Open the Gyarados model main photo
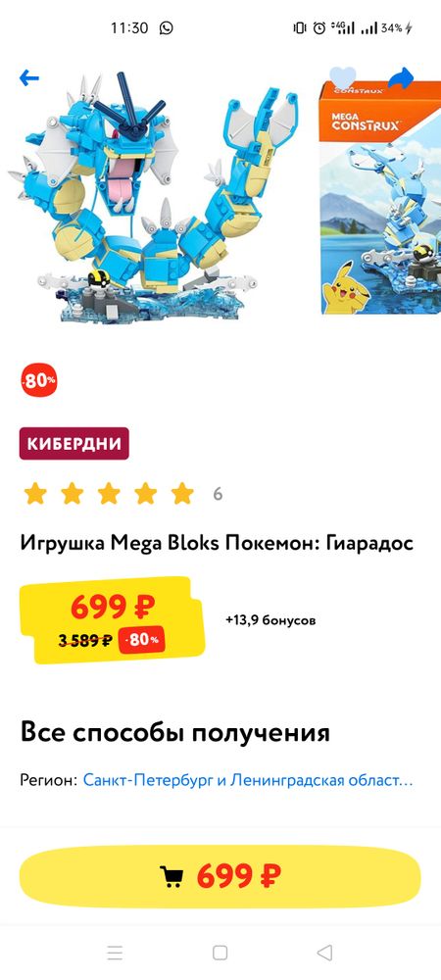 point(153,198)
